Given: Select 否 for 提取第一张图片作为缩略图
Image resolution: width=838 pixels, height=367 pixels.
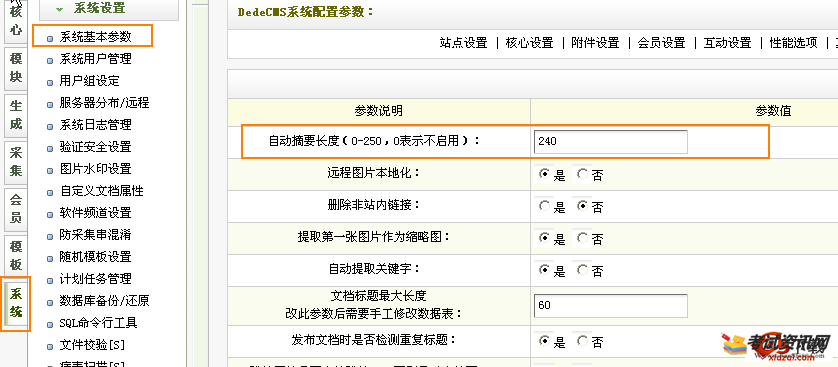Looking at the screenshot, I should [x=583, y=238].
